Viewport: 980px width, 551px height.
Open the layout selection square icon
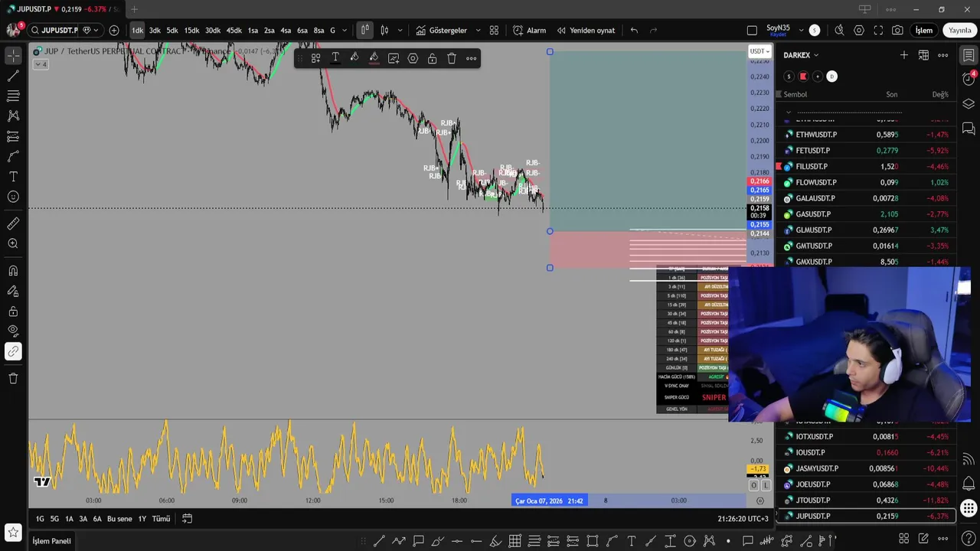pyautogui.click(x=752, y=31)
